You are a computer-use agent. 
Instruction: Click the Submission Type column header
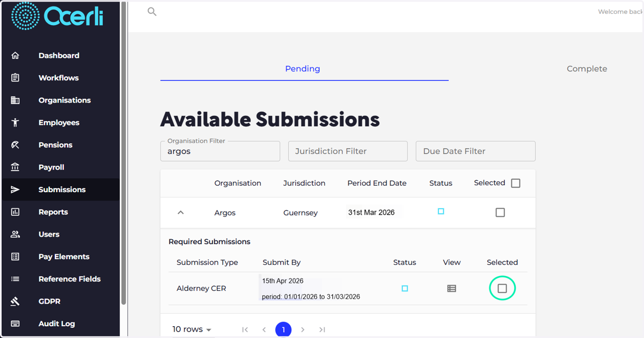[x=207, y=262]
